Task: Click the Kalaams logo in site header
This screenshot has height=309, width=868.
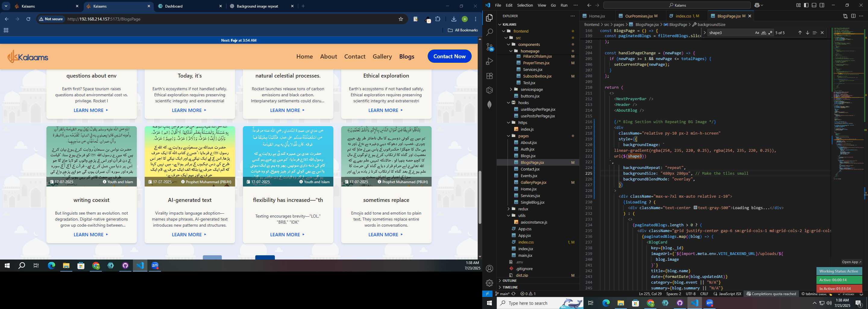Action: (28, 57)
